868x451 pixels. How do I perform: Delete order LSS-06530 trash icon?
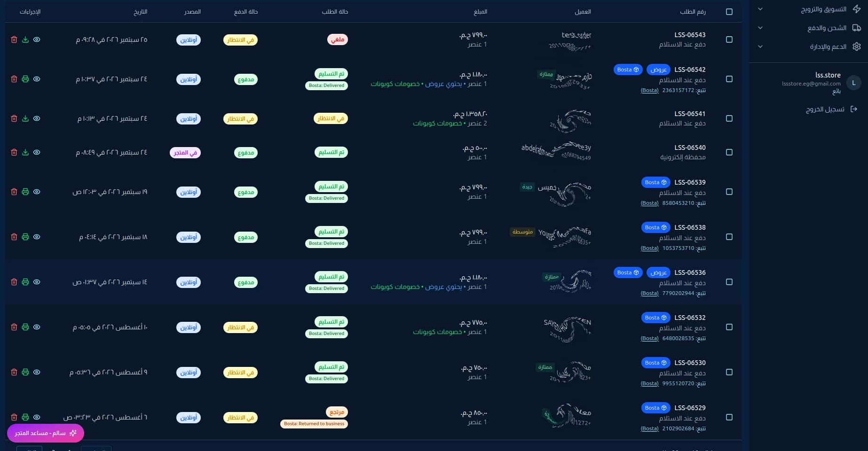[x=14, y=373]
